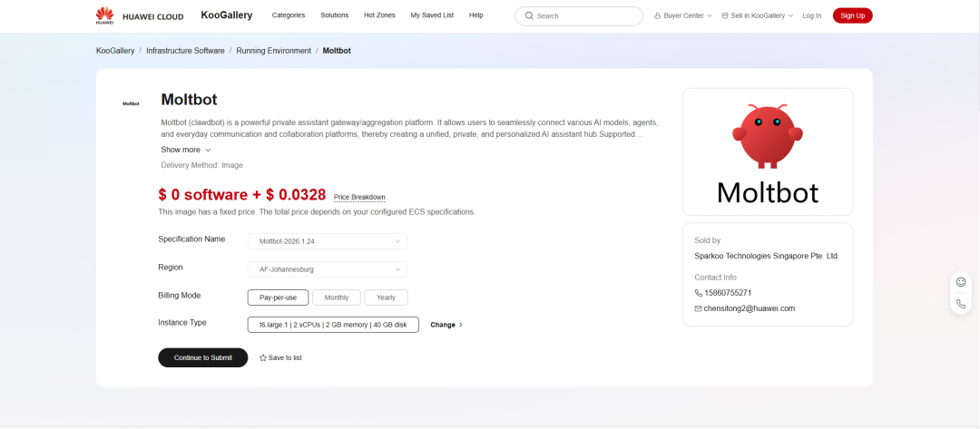Click the search magnifier icon

tap(529, 15)
